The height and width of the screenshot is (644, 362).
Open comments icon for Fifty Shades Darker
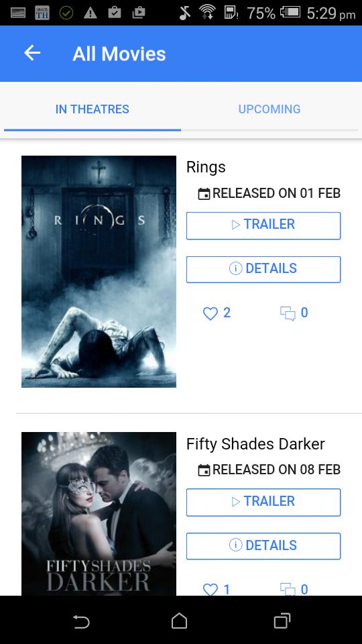click(288, 590)
